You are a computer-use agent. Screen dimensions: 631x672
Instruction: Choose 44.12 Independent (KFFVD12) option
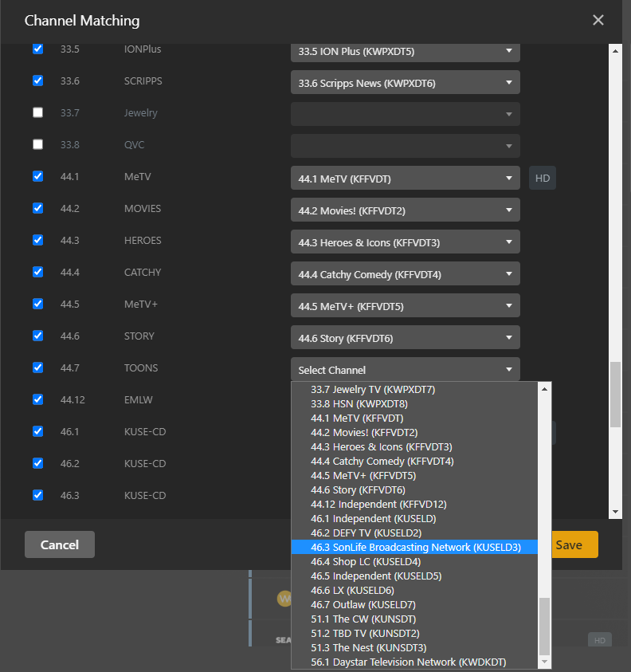click(414, 504)
